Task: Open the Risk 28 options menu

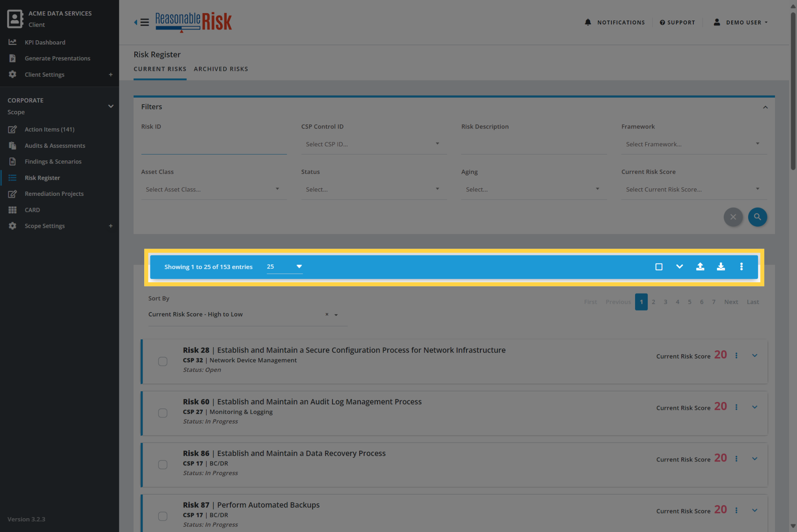Action: coord(736,355)
